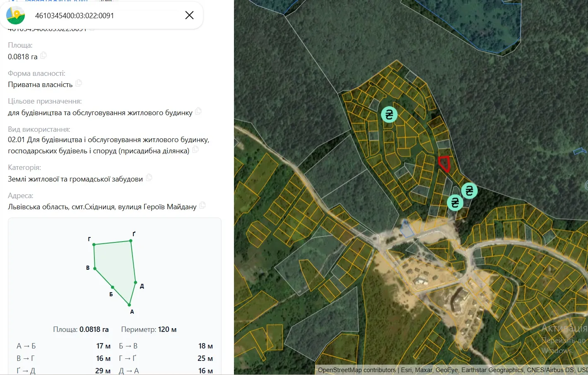Click the lower-left hryvnia marker of the lower pair
This screenshot has width=588, height=375.
tap(455, 202)
